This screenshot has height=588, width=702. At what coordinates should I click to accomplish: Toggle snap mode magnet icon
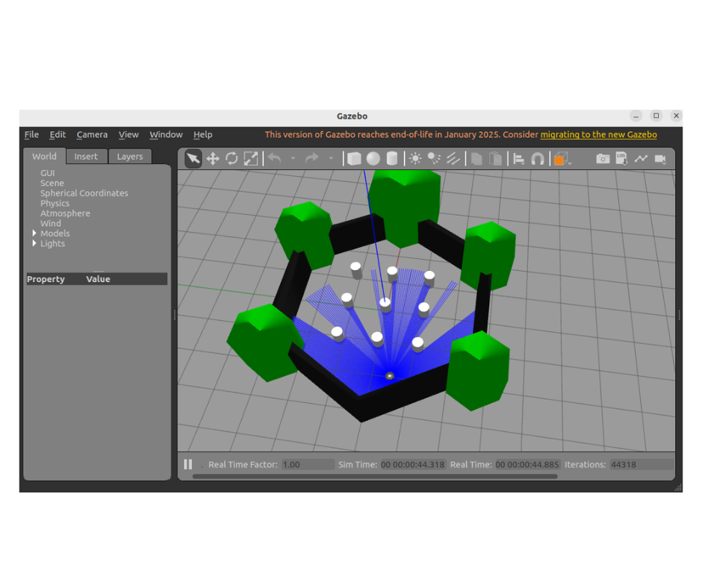tap(538, 158)
